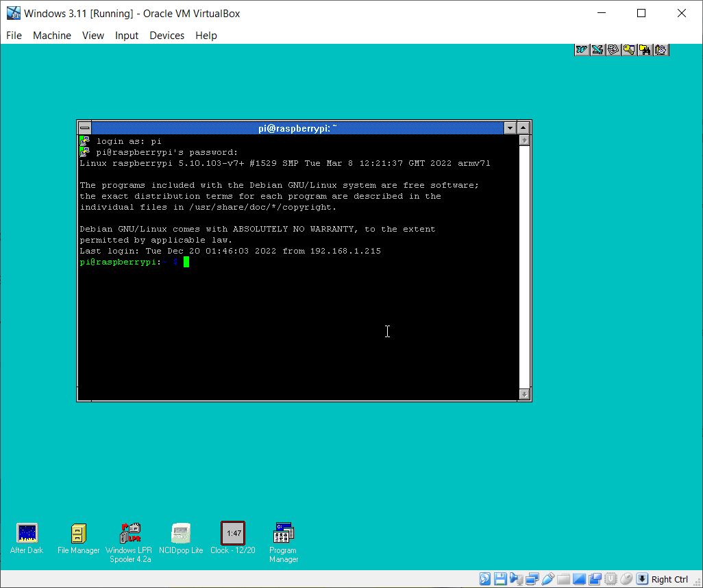Viewport: 703px width, 588px height.
Task: Click the terminal scrollbar up arrow
Action: point(524,140)
